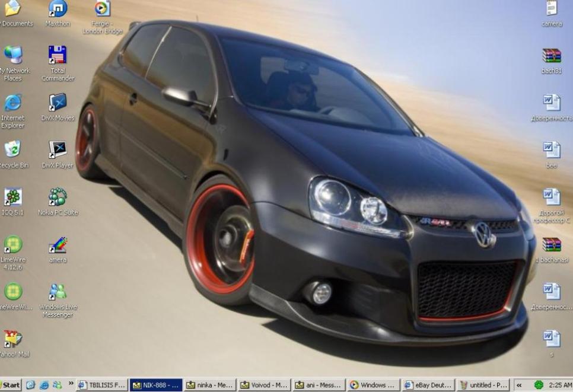
Task: Select the bach31 RAR archive
Action: (552, 56)
